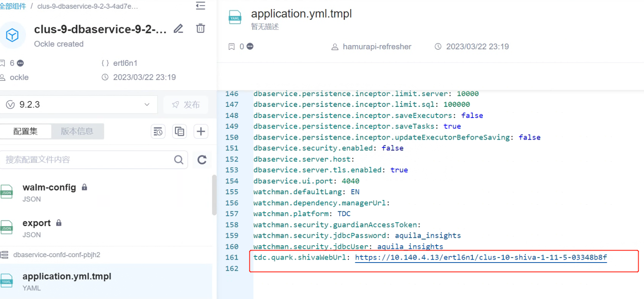Refresh the config list with the reload icon

point(202,160)
